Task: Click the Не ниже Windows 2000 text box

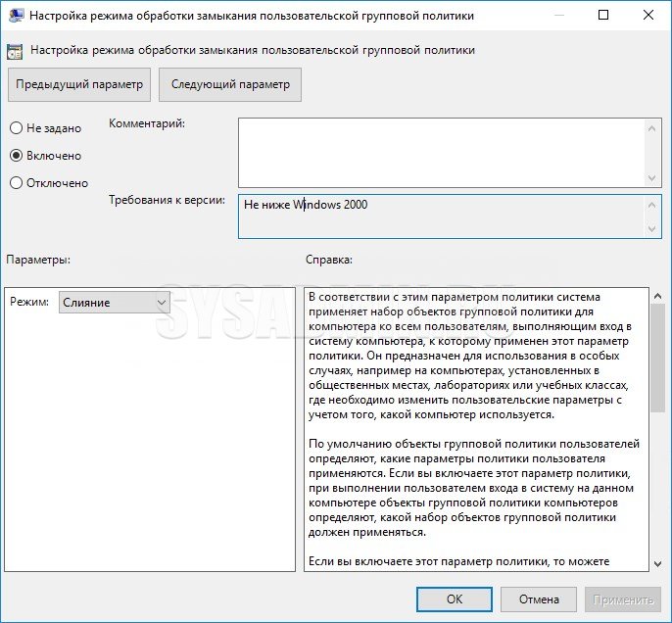Action: (x=441, y=216)
